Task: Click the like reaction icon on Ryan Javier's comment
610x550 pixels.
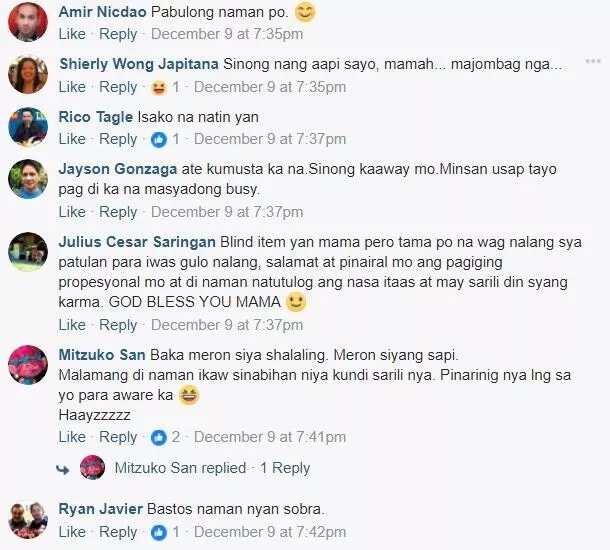Action: 159,532
